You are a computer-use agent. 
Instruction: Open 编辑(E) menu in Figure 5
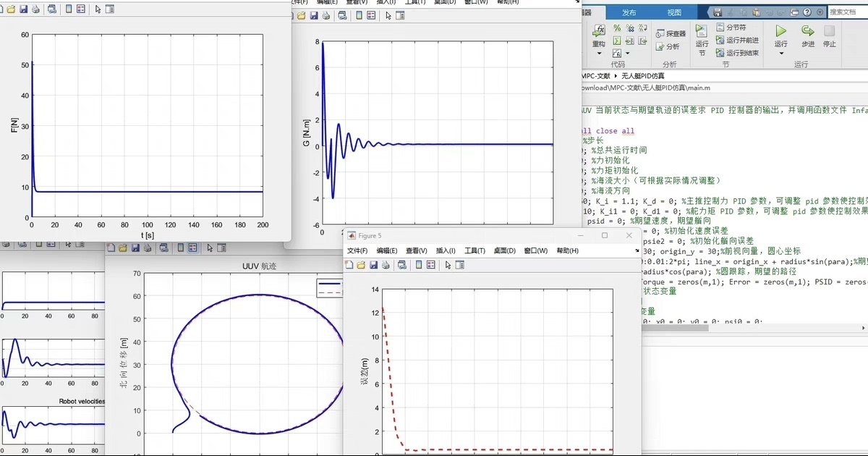click(x=387, y=251)
